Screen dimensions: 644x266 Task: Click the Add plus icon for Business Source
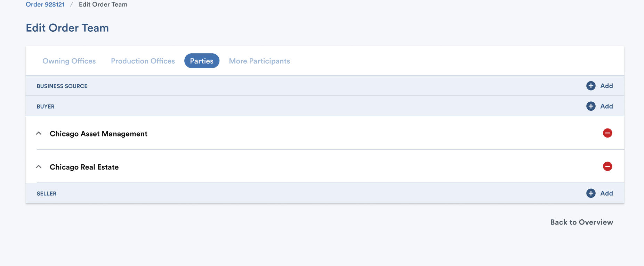coord(591,86)
